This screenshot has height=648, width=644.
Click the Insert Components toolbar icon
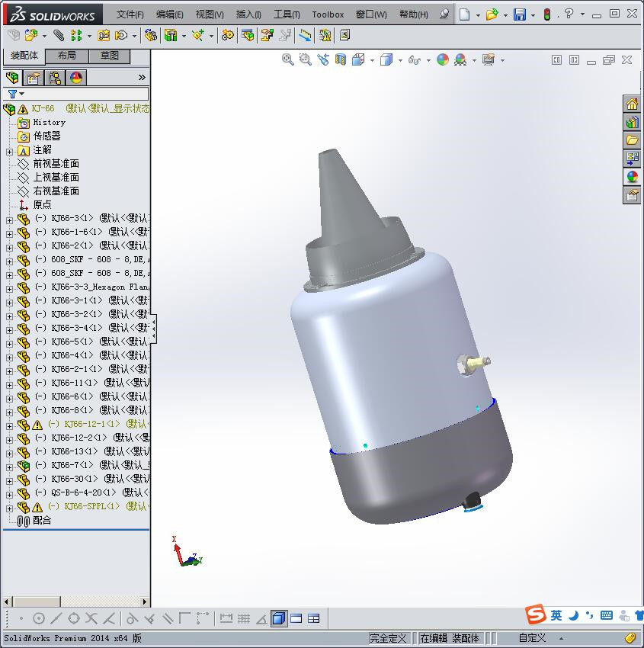pyautogui.click(x=30, y=36)
